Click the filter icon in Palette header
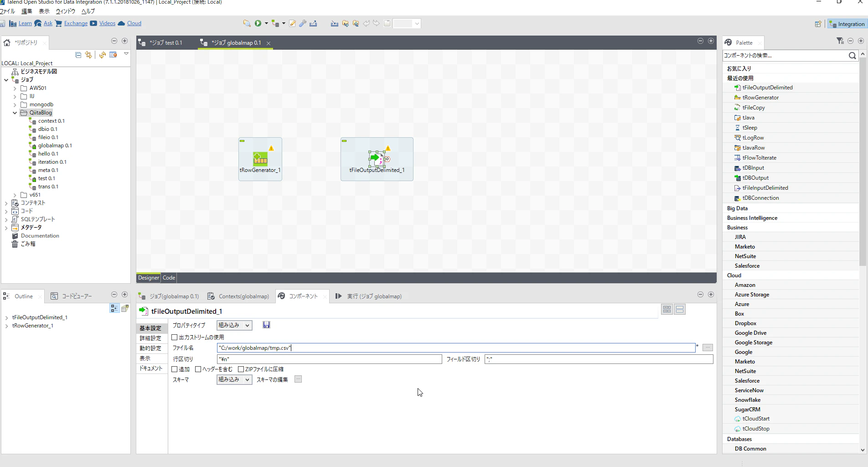Image resolution: width=868 pixels, height=467 pixels. click(840, 41)
